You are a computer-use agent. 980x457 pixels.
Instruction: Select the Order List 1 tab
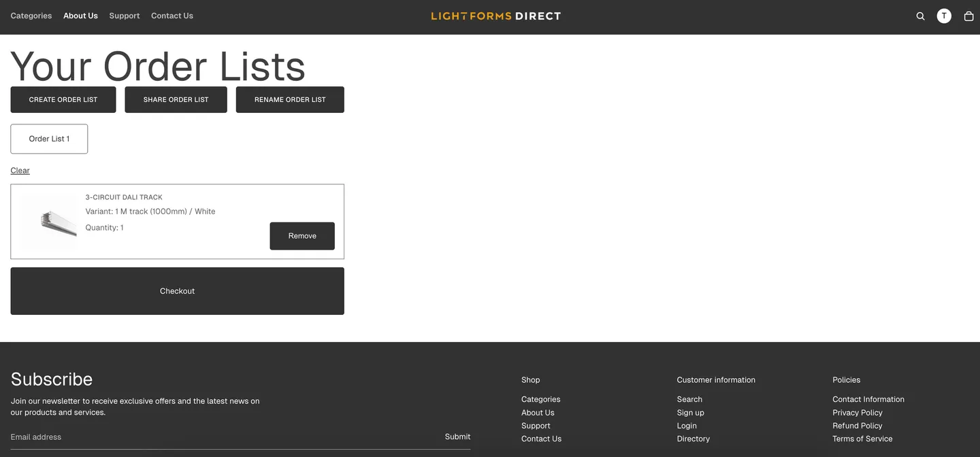click(49, 139)
